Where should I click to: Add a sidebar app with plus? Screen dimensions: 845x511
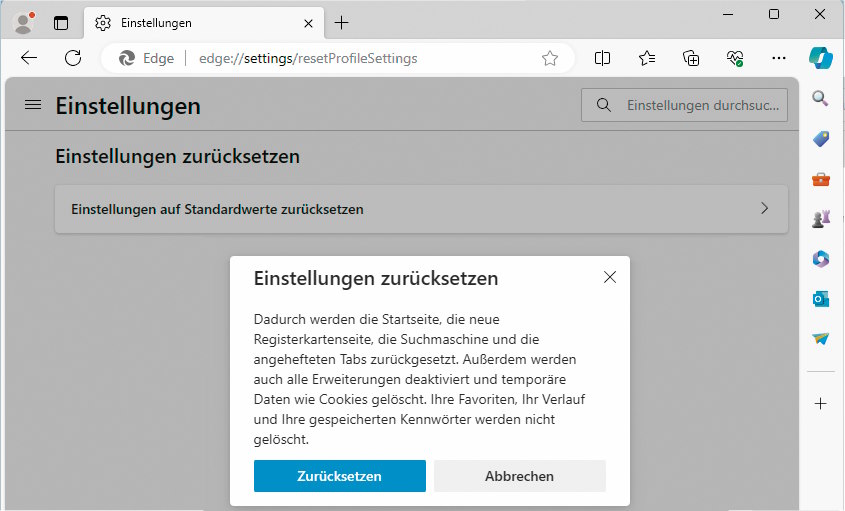[821, 404]
